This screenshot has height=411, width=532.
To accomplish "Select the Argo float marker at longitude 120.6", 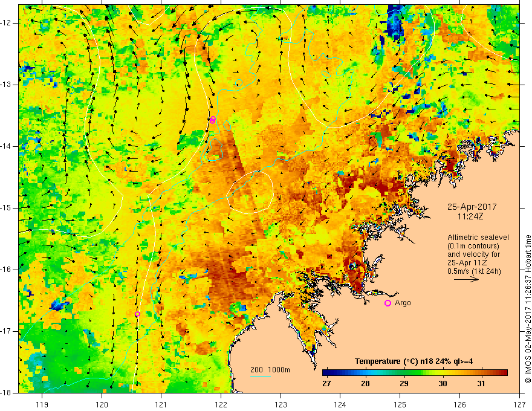I will (137, 314).
